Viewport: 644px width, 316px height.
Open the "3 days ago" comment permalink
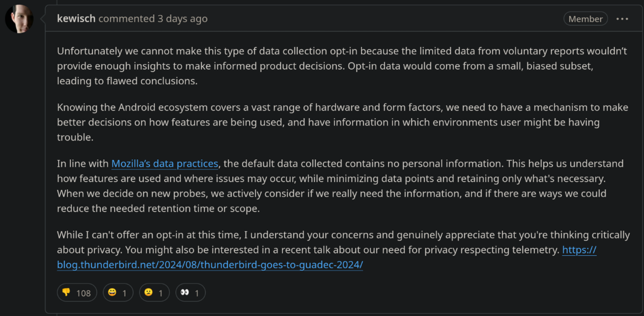(182, 19)
